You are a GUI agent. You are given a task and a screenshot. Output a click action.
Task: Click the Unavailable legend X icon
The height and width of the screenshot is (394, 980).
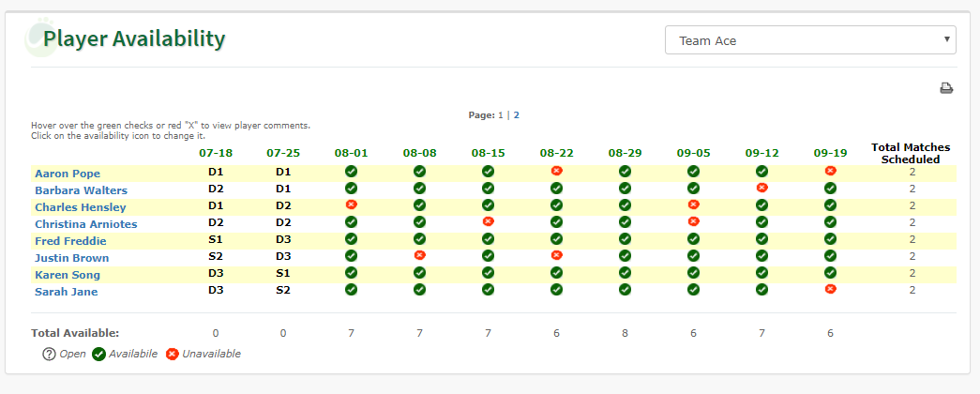172,354
